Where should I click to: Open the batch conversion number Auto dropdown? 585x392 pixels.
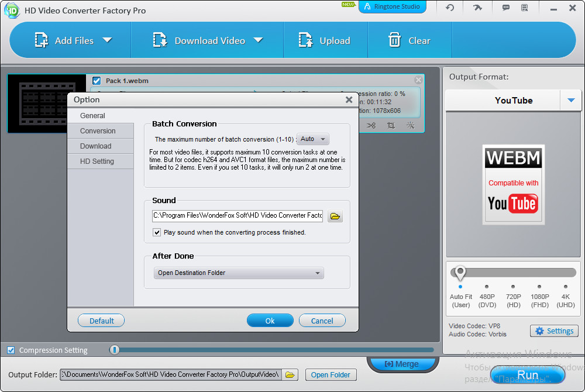click(313, 139)
